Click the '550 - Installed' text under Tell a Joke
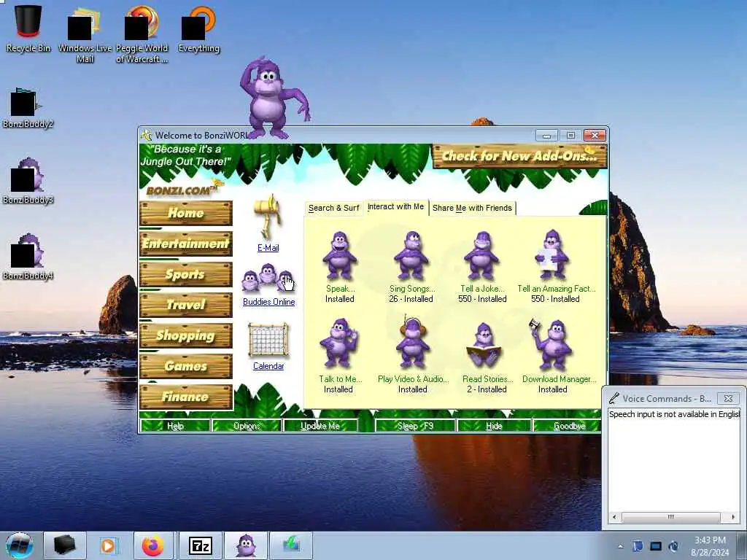The image size is (747, 560). click(482, 299)
